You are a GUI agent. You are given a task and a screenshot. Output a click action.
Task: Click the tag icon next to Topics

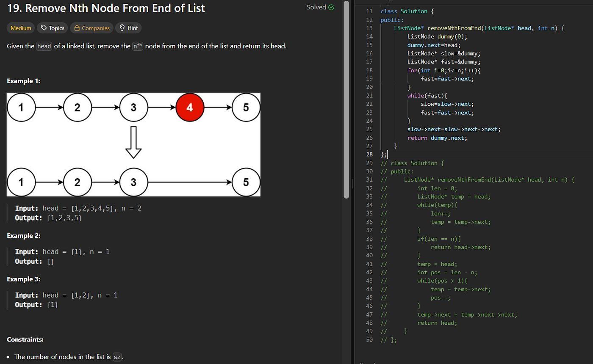tap(44, 28)
